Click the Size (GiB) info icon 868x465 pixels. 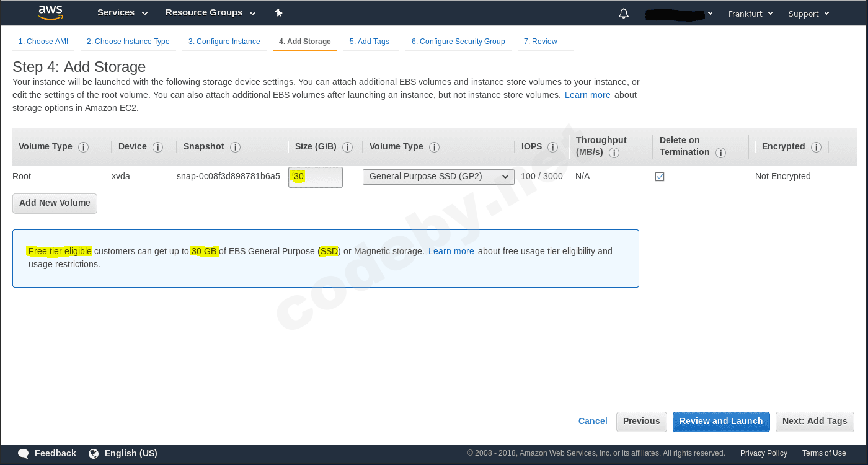(348, 147)
